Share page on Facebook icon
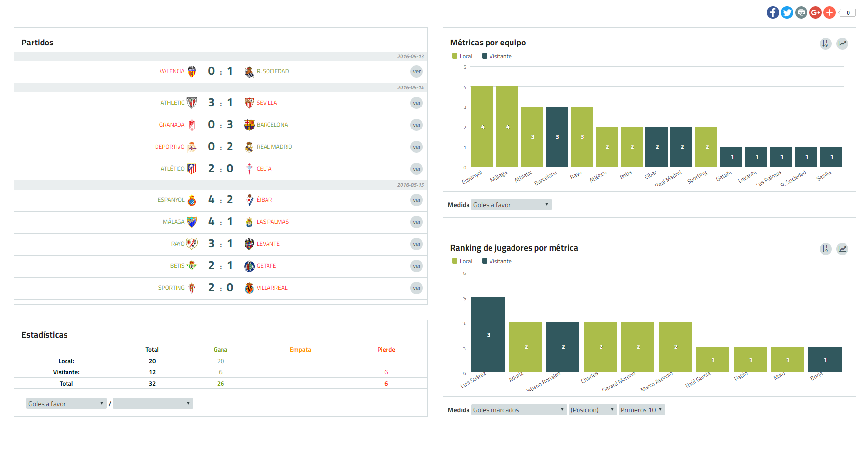868x451 pixels. [773, 13]
